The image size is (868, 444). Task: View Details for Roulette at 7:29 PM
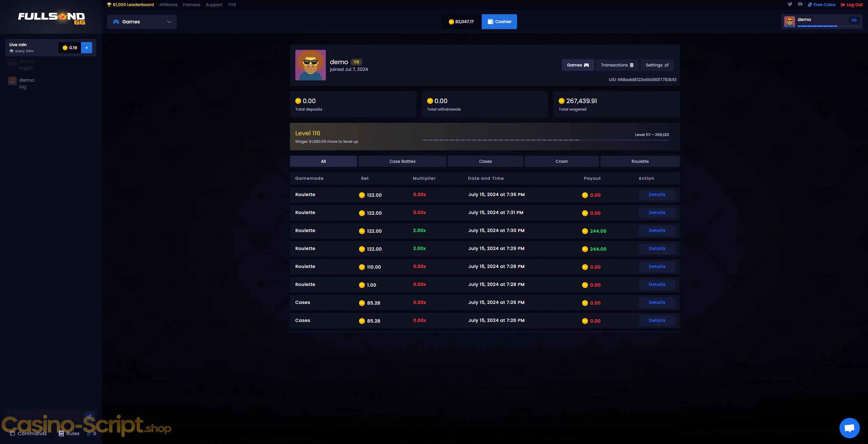(657, 249)
